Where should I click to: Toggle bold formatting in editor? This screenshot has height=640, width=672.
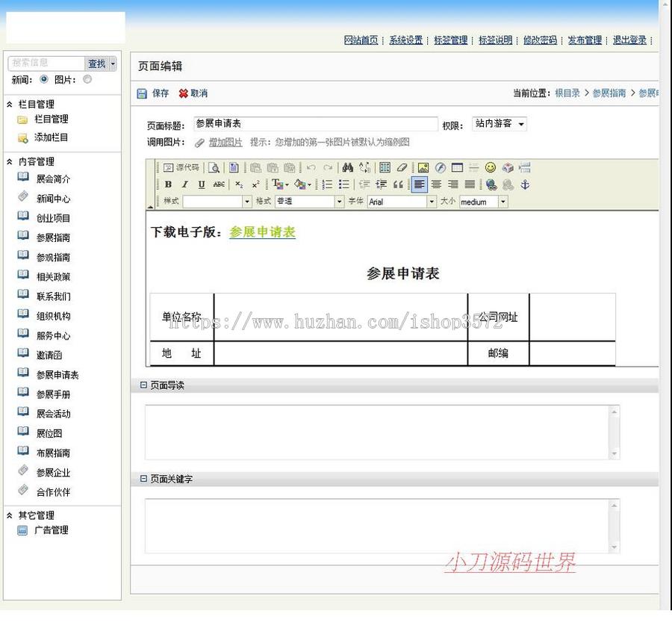(x=168, y=184)
